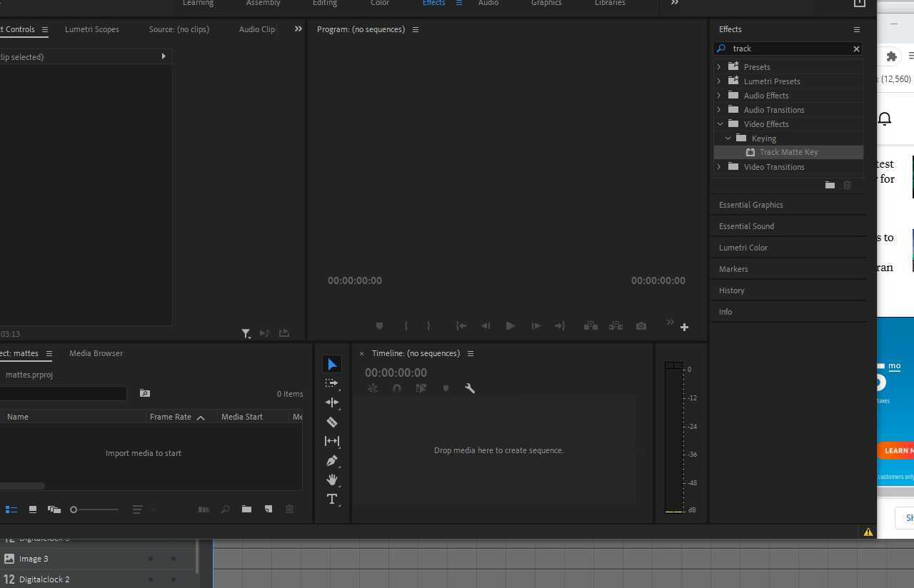Select the Razor tool

[332, 422]
